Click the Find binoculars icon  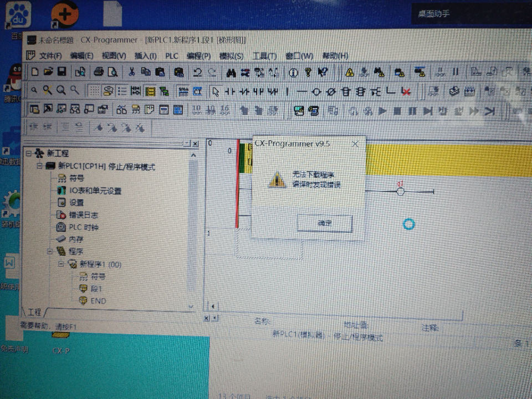231,73
